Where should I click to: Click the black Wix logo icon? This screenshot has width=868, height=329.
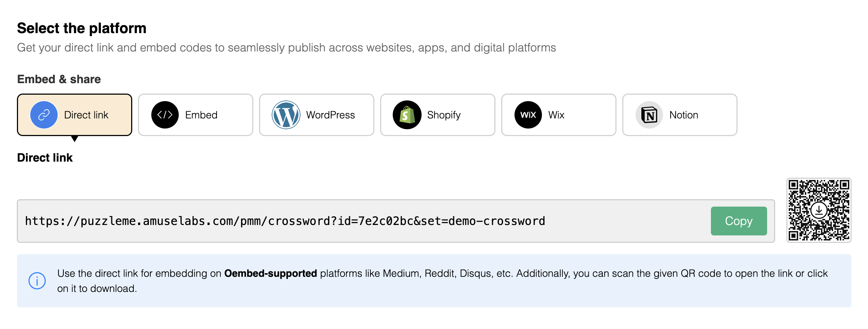[x=528, y=115]
